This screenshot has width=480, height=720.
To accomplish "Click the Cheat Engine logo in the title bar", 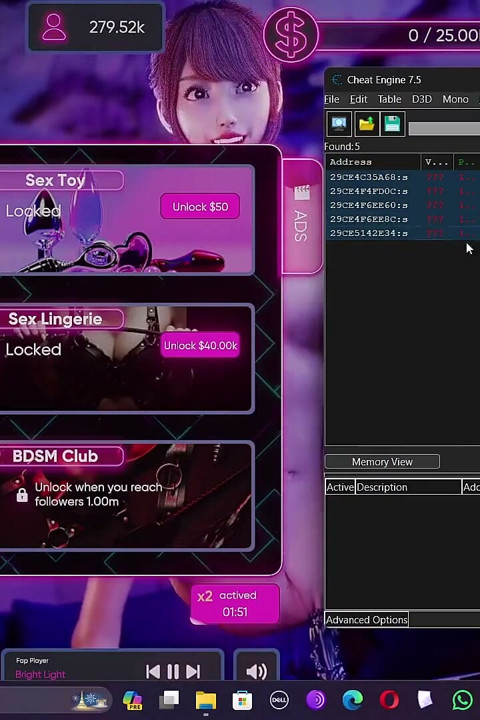I will point(337,79).
